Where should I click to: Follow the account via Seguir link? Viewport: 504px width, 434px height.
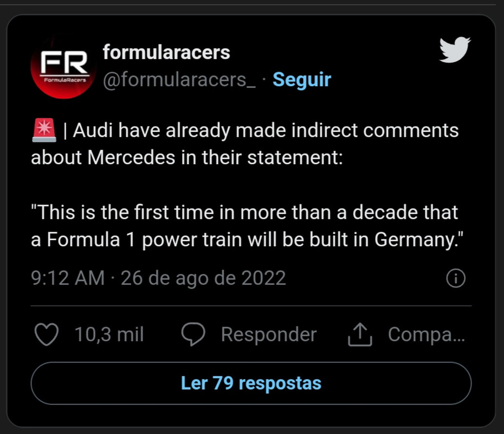(x=302, y=79)
